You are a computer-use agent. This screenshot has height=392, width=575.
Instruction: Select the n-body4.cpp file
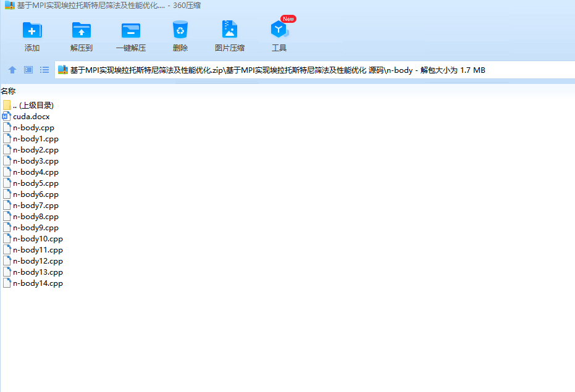[x=31, y=172]
